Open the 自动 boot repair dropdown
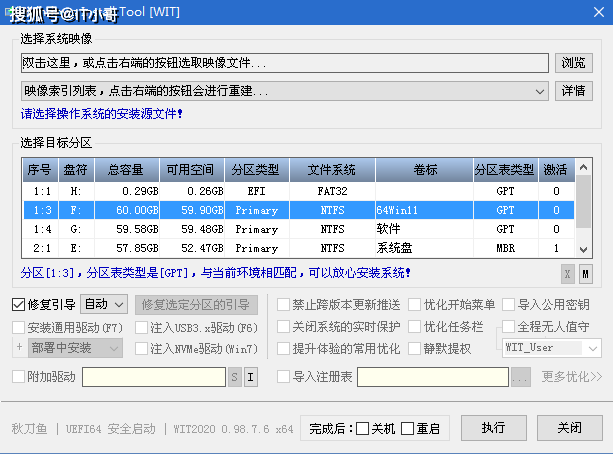The height and width of the screenshot is (454, 613). [104, 304]
